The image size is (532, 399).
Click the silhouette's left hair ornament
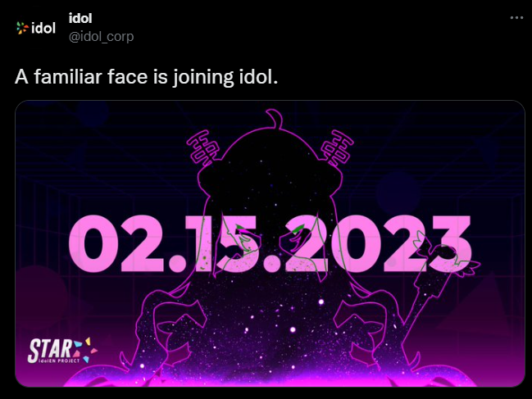203,147
